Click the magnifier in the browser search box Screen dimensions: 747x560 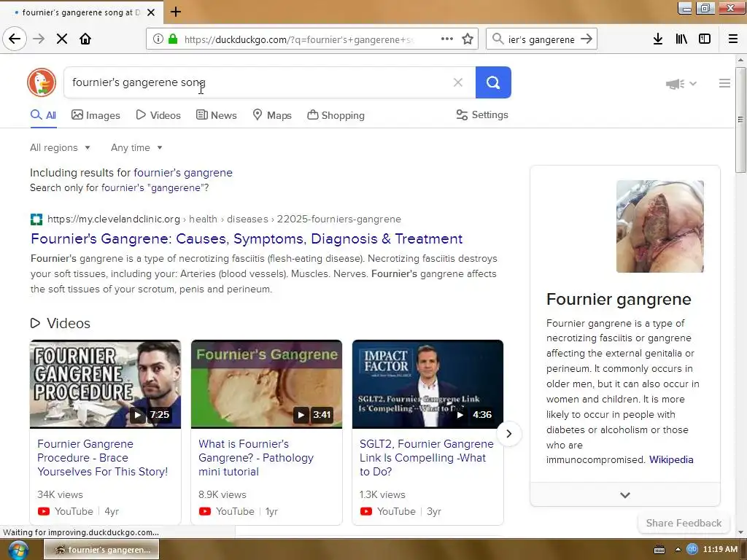click(x=498, y=39)
